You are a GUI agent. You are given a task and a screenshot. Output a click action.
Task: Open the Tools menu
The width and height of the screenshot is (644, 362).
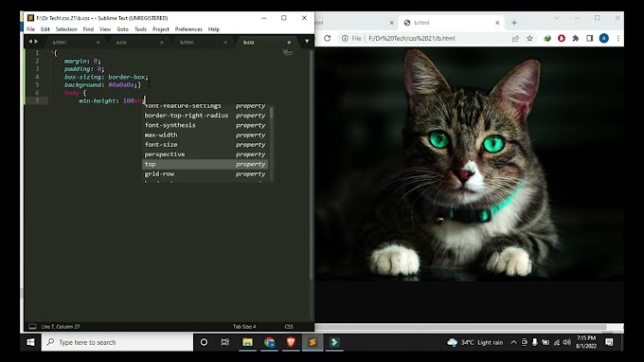coord(140,29)
